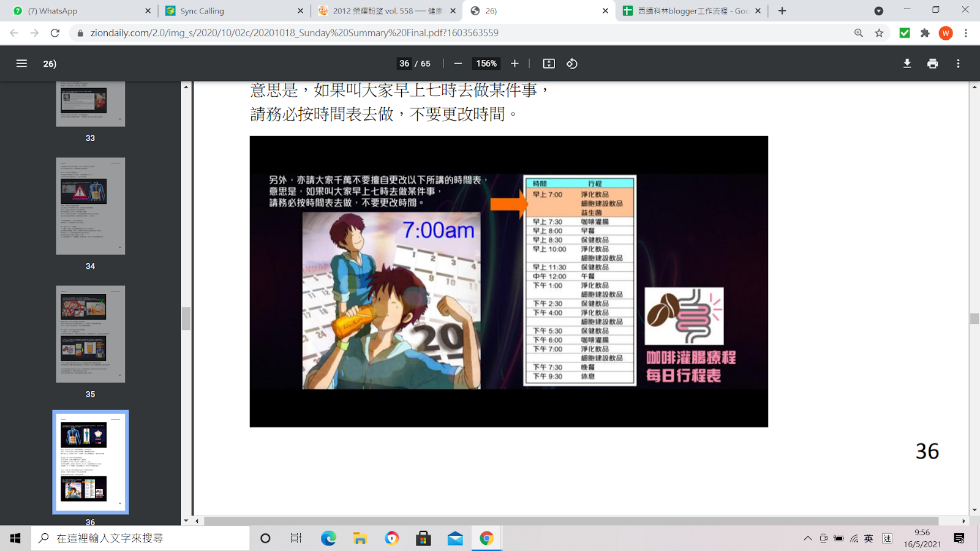Open the notification center icon
Image resolution: width=980 pixels, height=551 pixels.
959,538
